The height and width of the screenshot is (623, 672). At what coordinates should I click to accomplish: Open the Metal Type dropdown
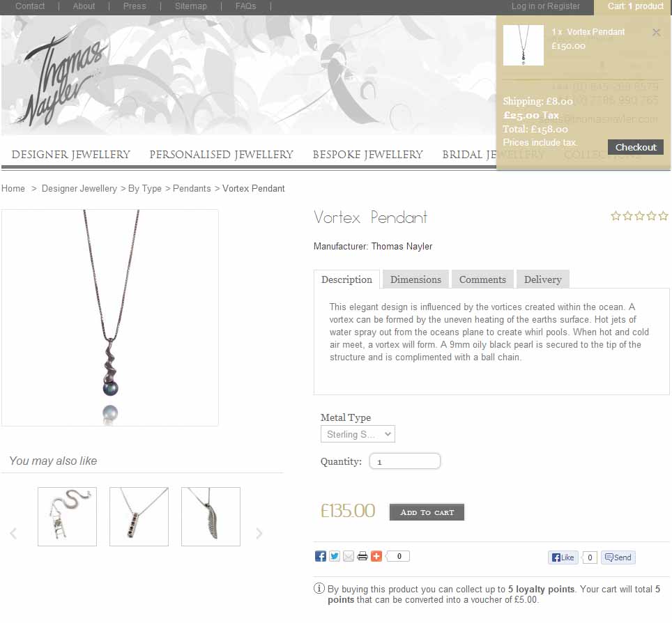358,434
